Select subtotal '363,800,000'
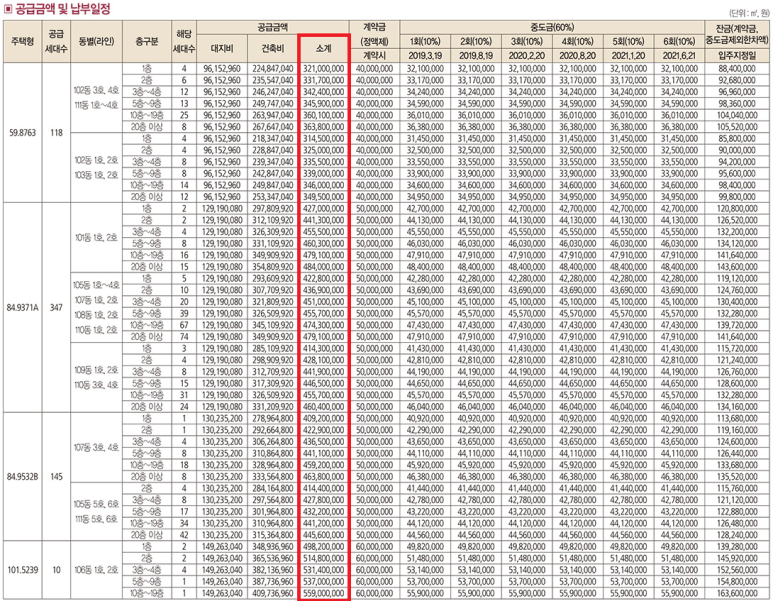773x601 pixels. 323,127
